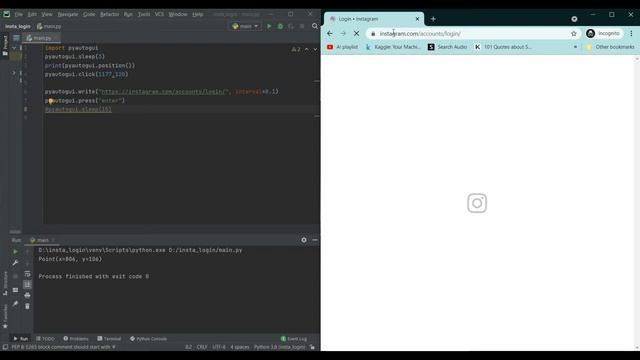The width and height of the screenshot is (640, 360).
Task: Click the forward arrow in Chrome
Action: tap(343, 33)
